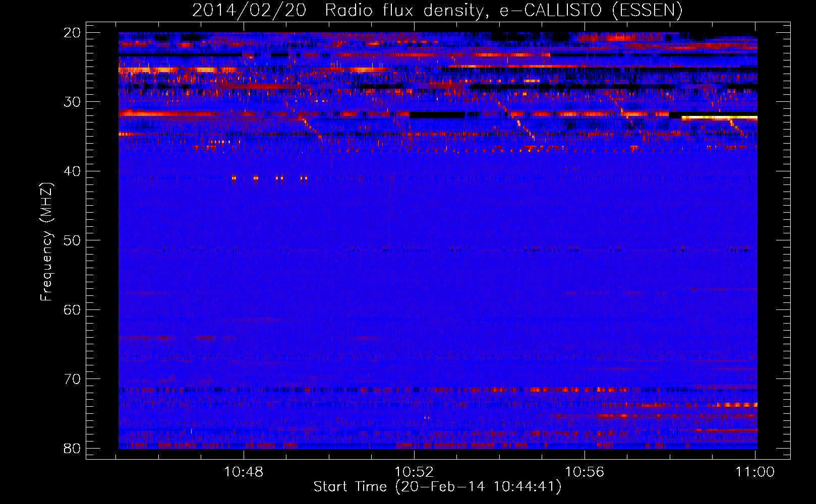816x504 pixels.
Task: Click the 50 frequency tick label
Action: [73, 240]
